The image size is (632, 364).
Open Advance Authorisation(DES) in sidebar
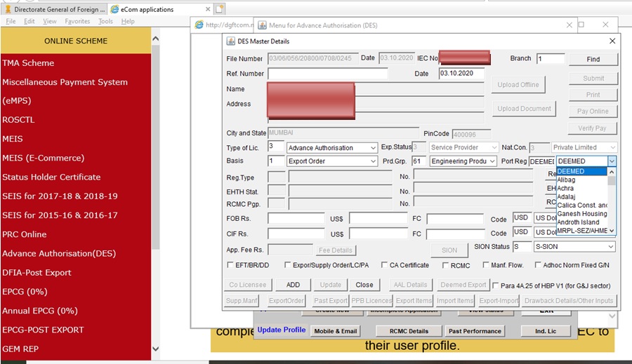(59, 253)
